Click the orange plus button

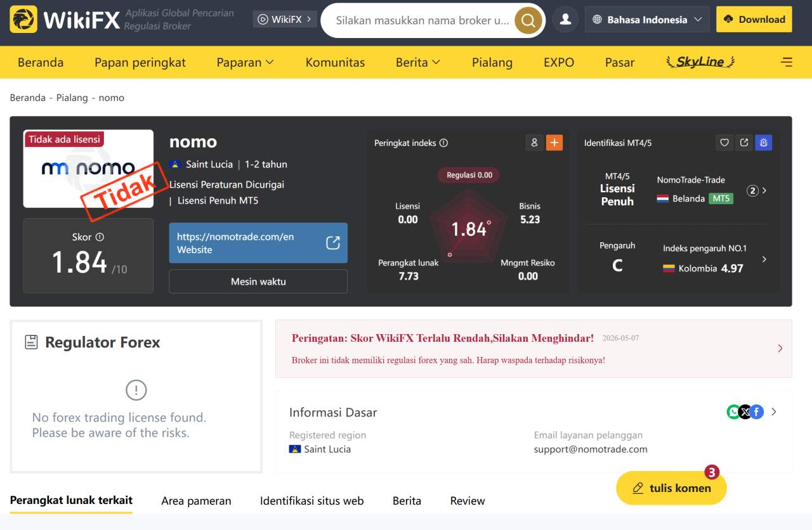click(x=554, y=143)
